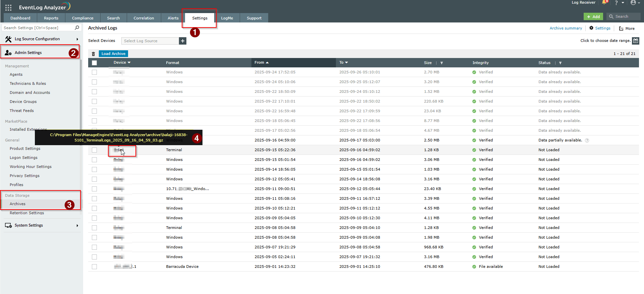Open the Size column filter icon
Image resolution: width=644 pixels, height=294 pixels.
point(442,63)
